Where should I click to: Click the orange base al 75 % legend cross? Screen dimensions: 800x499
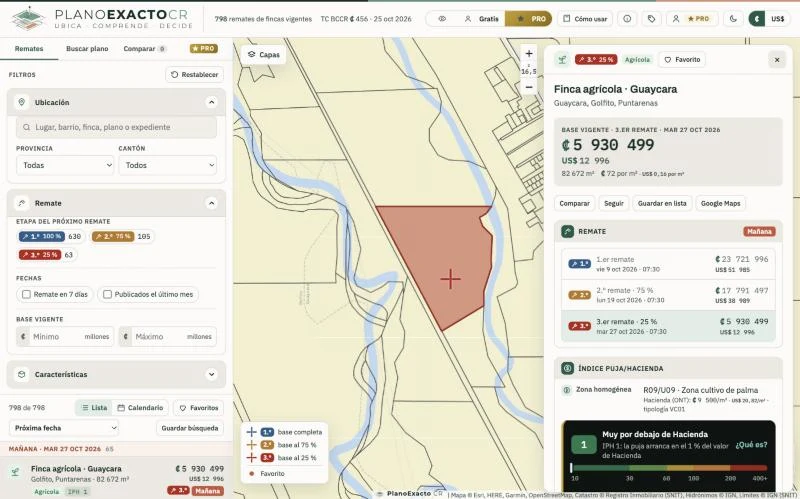(x=252, y=444)
